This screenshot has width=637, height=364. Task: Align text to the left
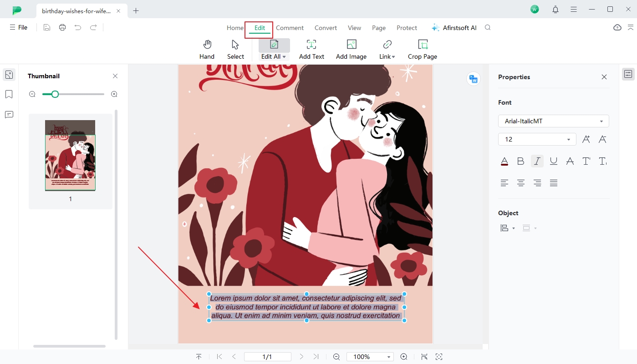[x=505, y=183]
